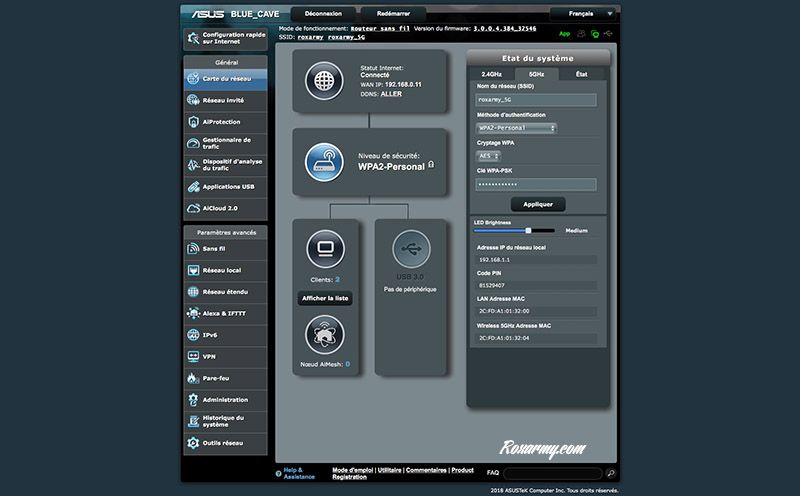Click the search magnifier icon beside FAQ
The height and width of the screenshot is (496, 800).
click(x=611, y=473)
